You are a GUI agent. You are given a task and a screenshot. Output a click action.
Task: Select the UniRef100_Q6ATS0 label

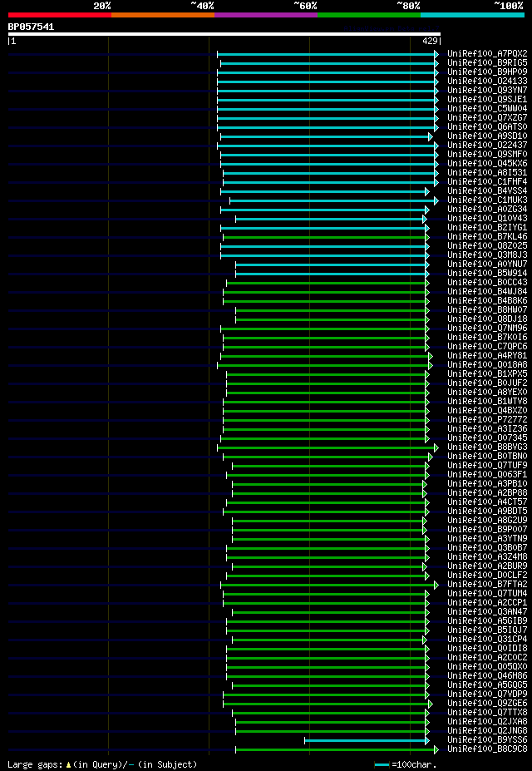click(487, 127)
